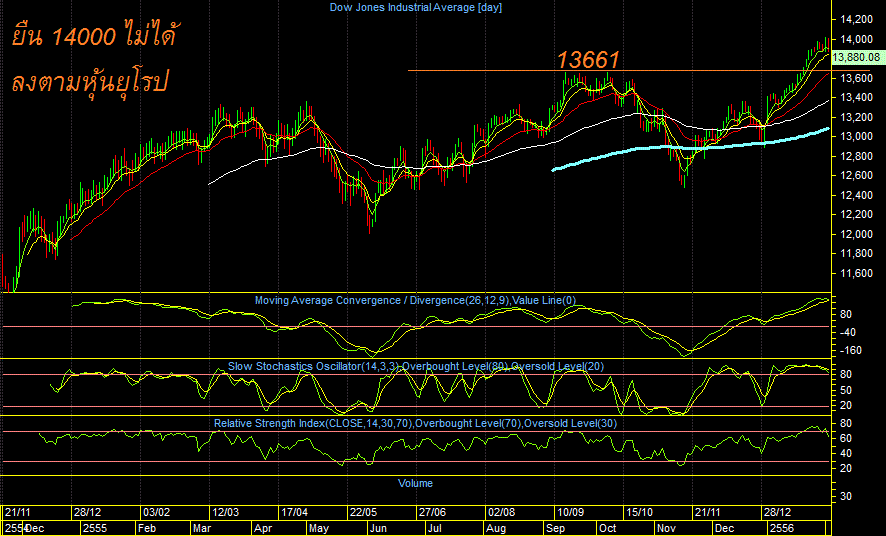Click the 60 value on RSI scale

pos(846,438)
